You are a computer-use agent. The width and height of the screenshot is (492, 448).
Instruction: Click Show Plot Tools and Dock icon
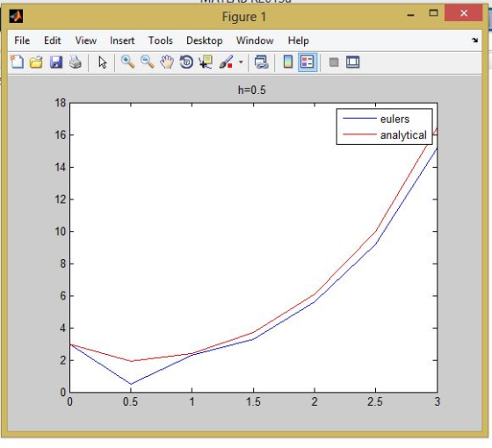353,62
